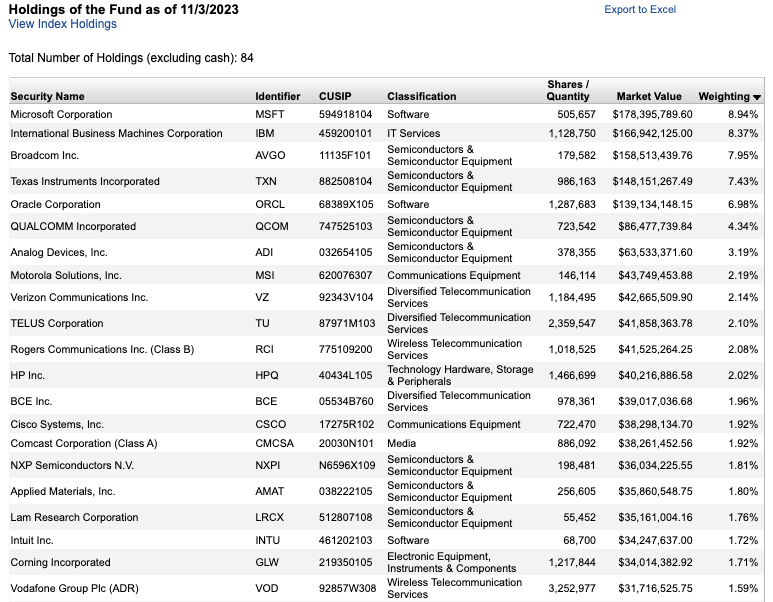
Task: Sort by Security Name column header
Action: (x=47, y=96)
